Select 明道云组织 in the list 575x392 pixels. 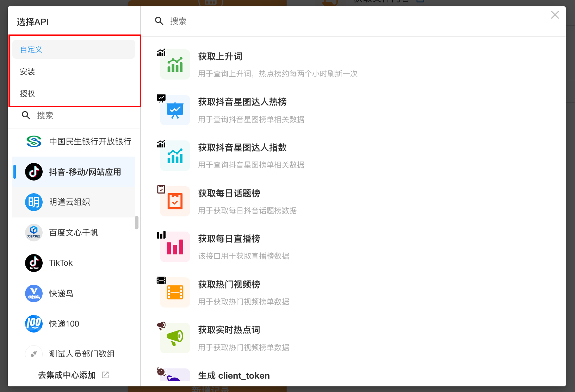click(74, 202)
